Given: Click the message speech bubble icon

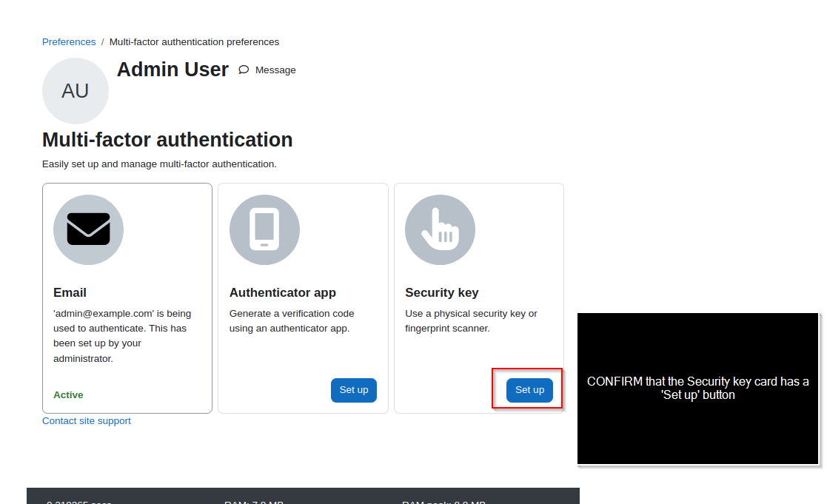Looking at the screenshot, I should [244, 70].
